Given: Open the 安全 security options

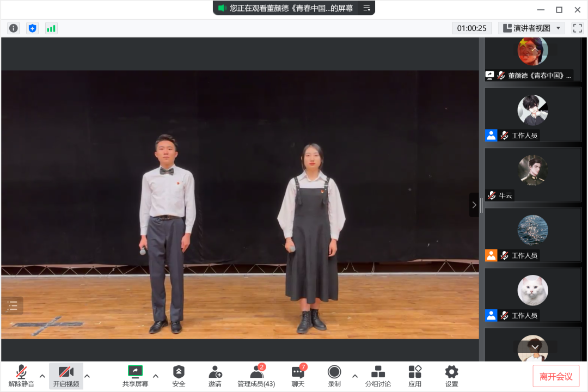Looking at the screenshot, I should 179,376.
